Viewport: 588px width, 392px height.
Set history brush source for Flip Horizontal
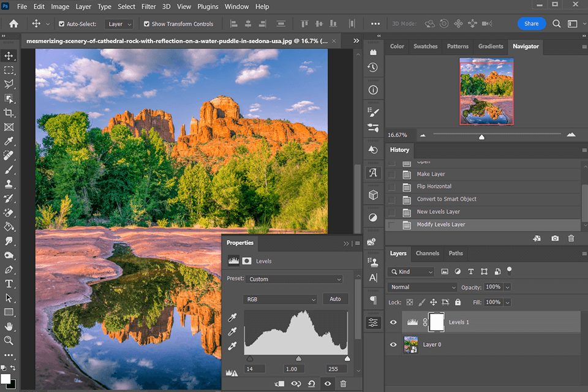[x=392, y=187]
